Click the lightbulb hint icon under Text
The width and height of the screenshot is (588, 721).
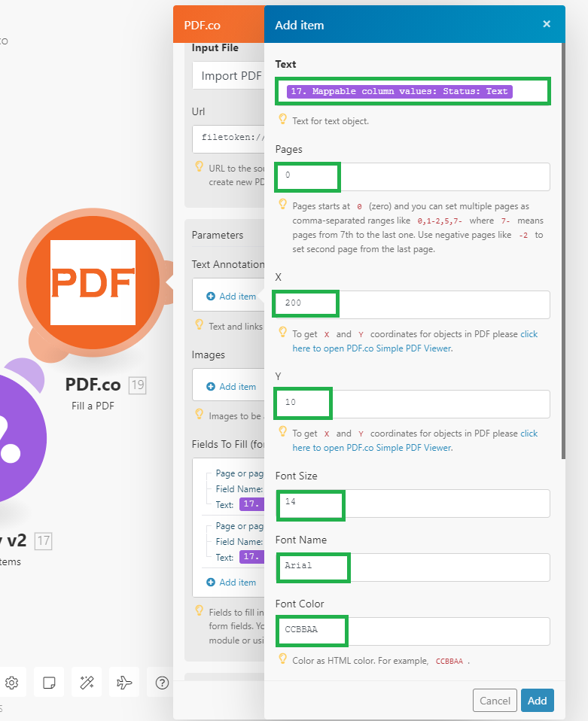pos(283,120)
